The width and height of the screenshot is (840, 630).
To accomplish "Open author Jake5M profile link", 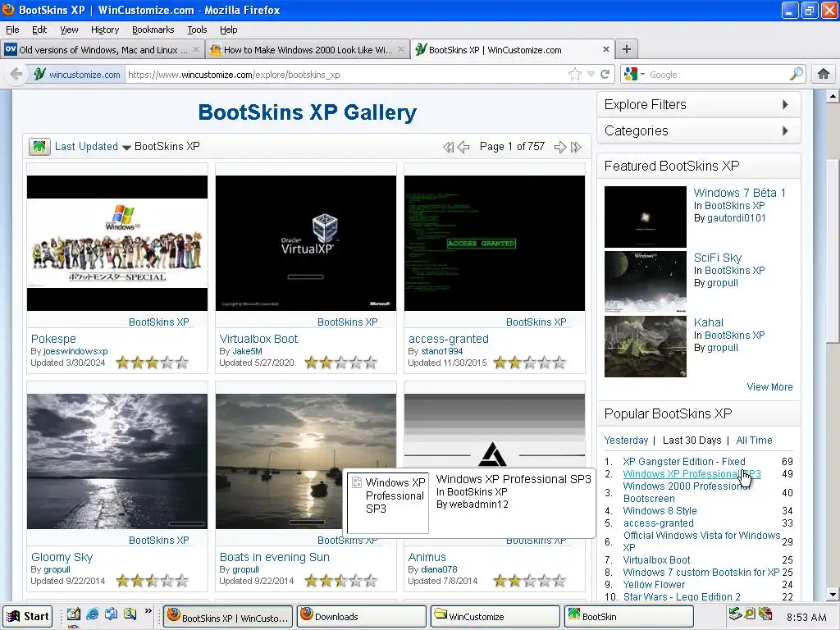I will (x=247, y=351).
